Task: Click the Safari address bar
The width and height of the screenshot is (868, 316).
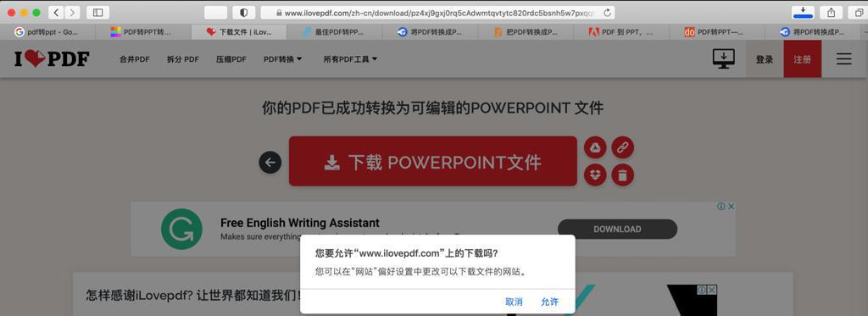Action: pos(437,13)
